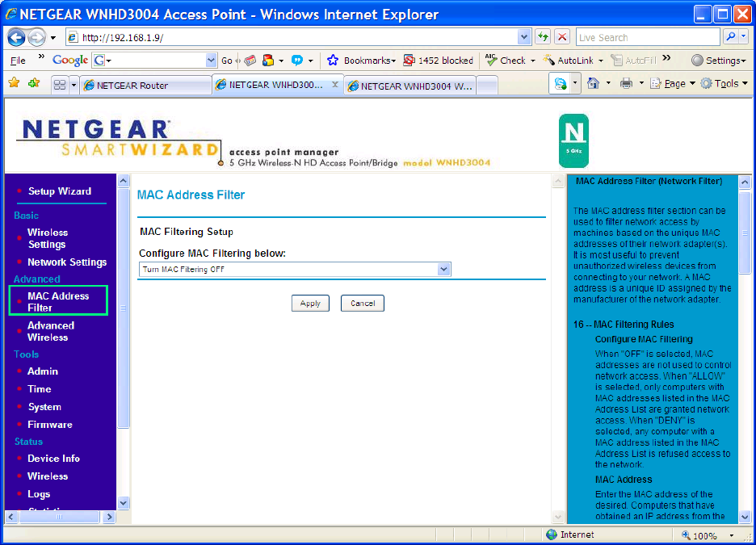Open Time settings link
This screenshot has height=545, width=756.
click(x=39, y=389)
